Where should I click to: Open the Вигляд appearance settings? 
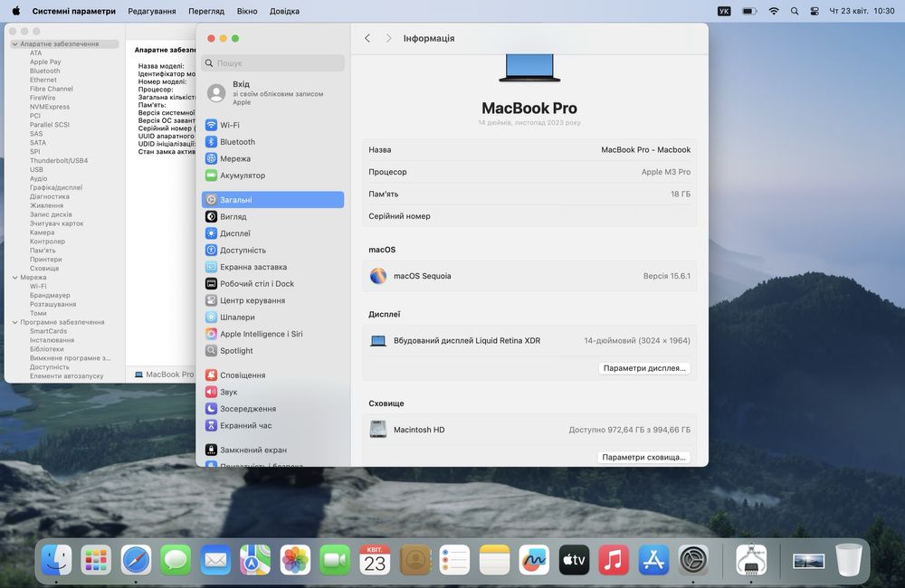pos(273,216)
